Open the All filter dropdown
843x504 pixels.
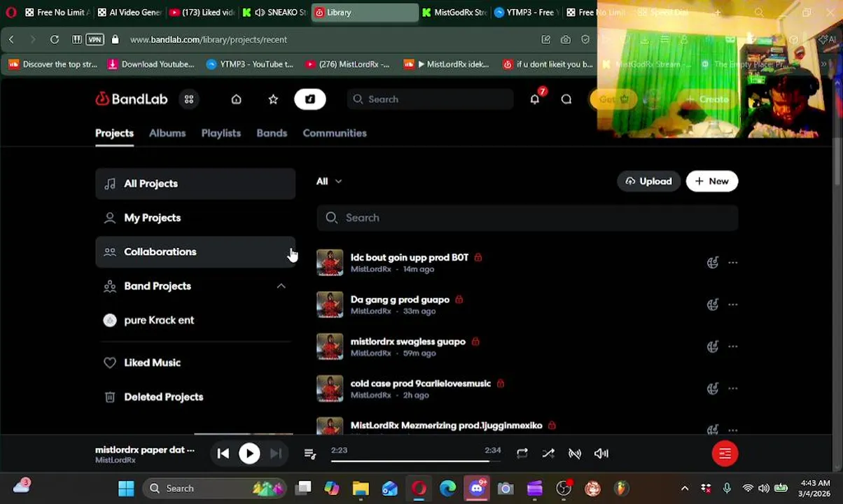pos(329,181)
